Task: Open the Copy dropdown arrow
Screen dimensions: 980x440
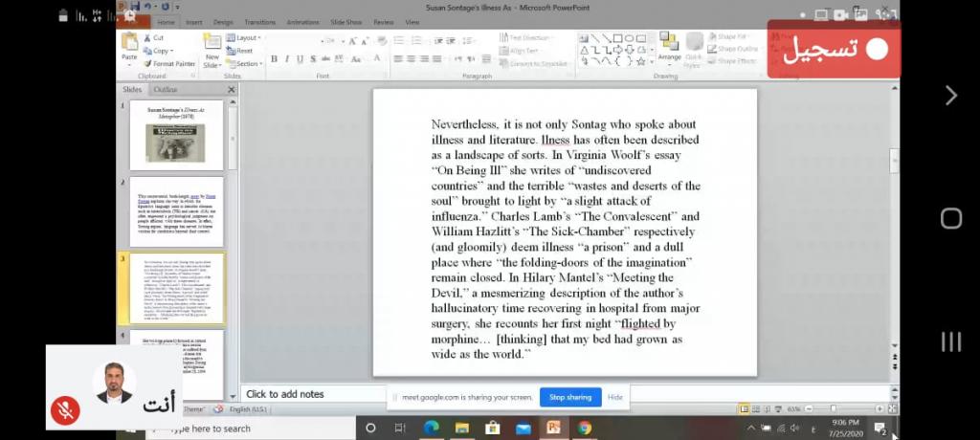Action: [x=171, y=51]
